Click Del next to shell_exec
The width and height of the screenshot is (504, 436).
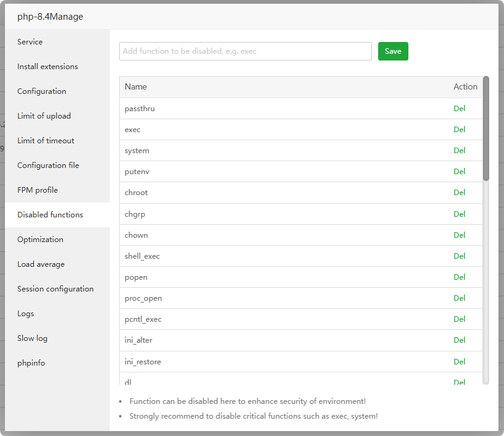[x=459, y=256]
